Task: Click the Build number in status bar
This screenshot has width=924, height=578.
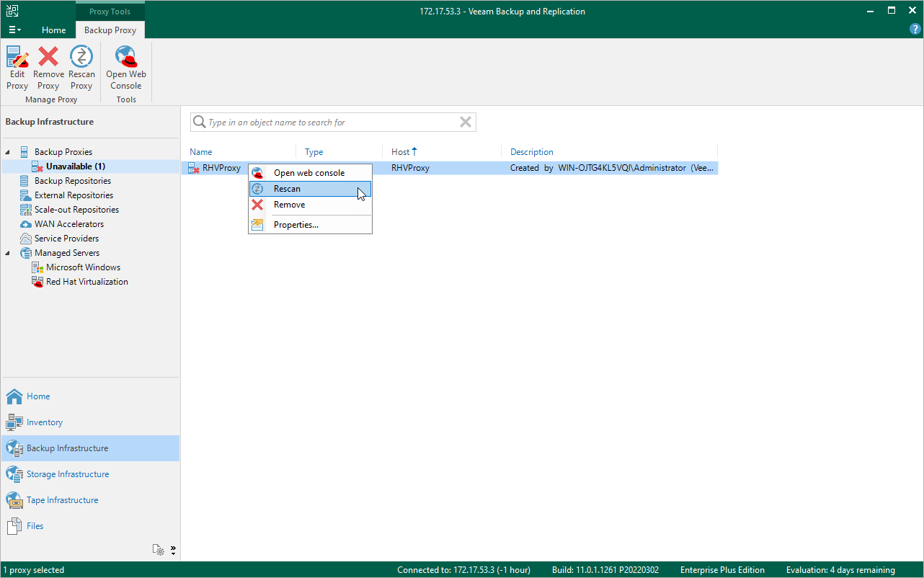Action: [605, 570]
